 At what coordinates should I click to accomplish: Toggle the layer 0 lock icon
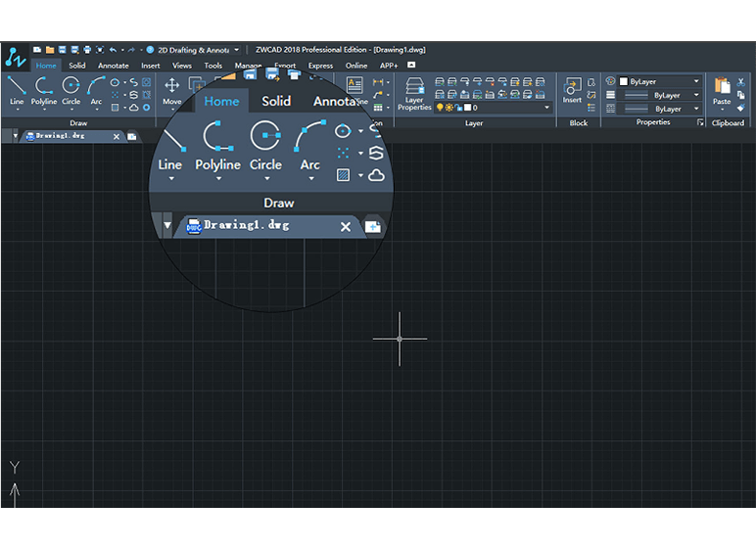point(457,108)
